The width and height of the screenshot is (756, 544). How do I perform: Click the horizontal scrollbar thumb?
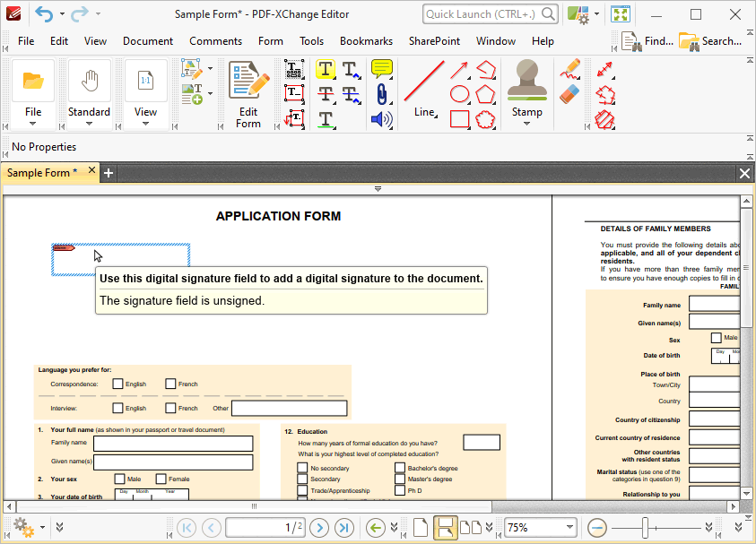click(254, 506)
